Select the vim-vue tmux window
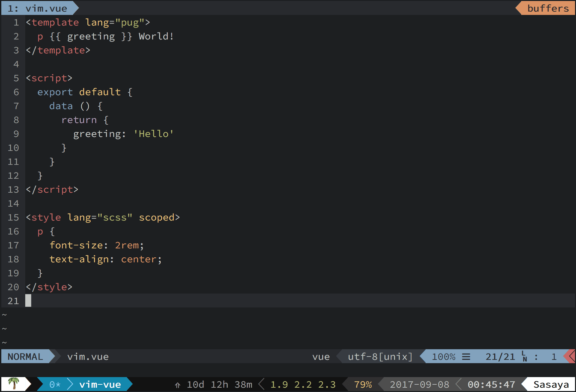576x392 pixels. [x=100, y=384]
